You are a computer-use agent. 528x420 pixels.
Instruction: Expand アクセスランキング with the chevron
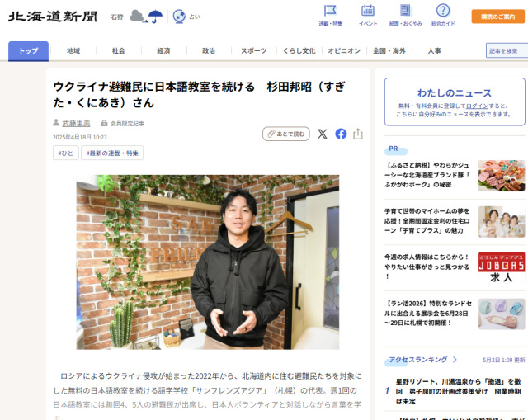pyautogui.click(x=455, y=360)
